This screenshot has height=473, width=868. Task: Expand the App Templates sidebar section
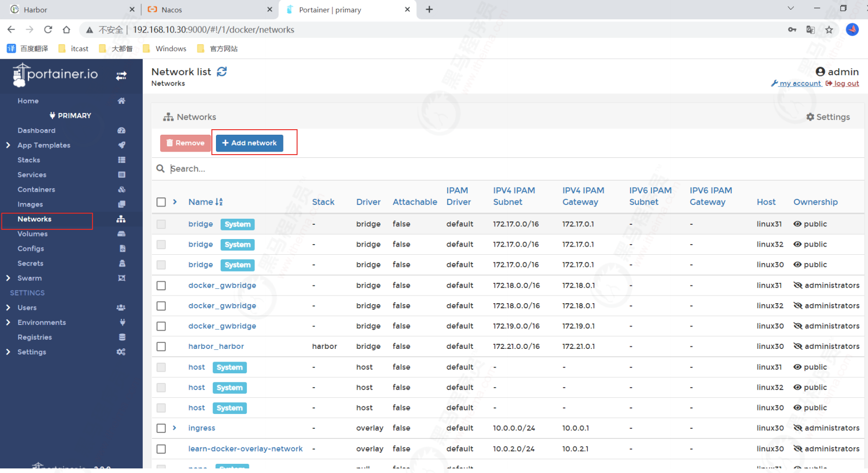[x=8, y=145]
